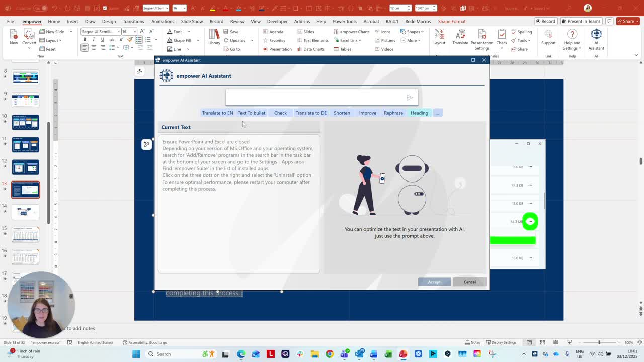Toggle Bold text formatting
The image size is (644, 362).
85,40
